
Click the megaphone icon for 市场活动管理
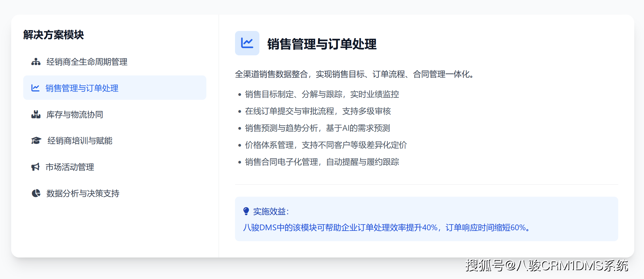(35, 167)
